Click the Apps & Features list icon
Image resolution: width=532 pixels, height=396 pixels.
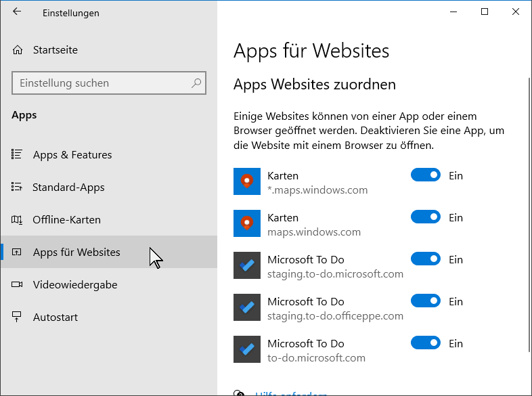[x=17, y=154]
